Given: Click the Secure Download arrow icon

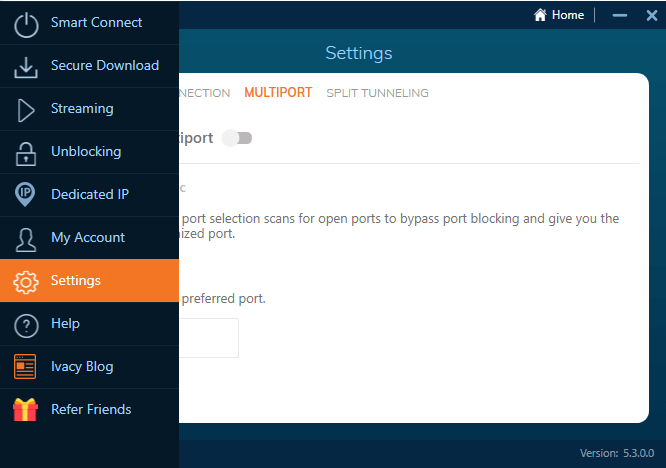Looking at the screenshot, I should [26, 68].
